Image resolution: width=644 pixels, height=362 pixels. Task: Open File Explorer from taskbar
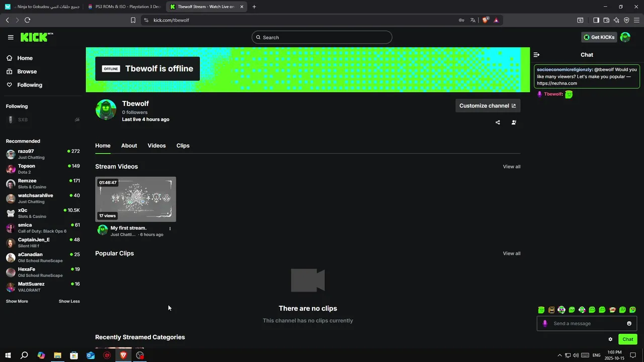[x=57, y=355]
